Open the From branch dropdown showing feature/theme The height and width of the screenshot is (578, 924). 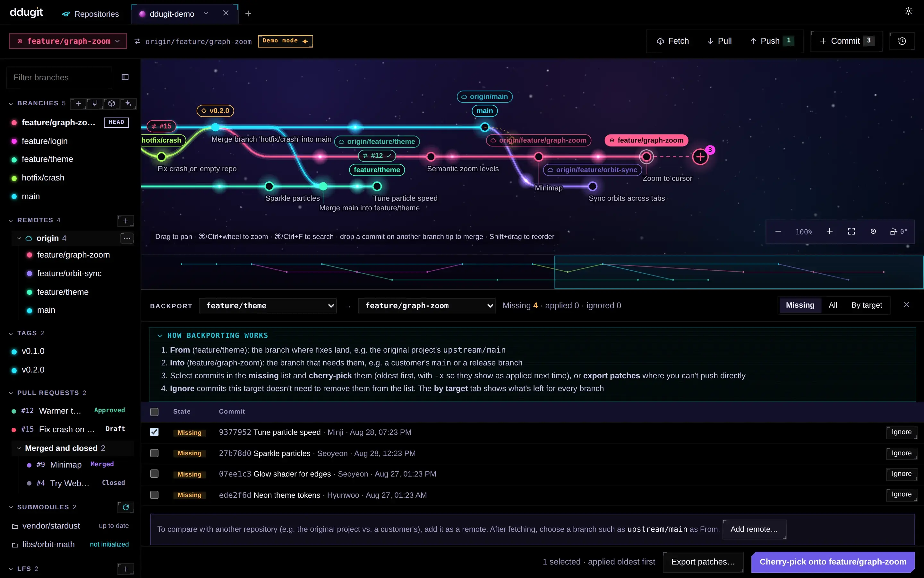click(268, 306)
